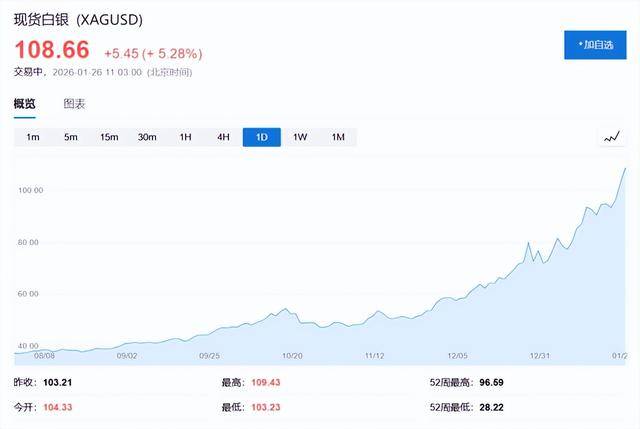640x429 pixels.
Task: Switch chart to 15m interval
Action: coord(109,137)
